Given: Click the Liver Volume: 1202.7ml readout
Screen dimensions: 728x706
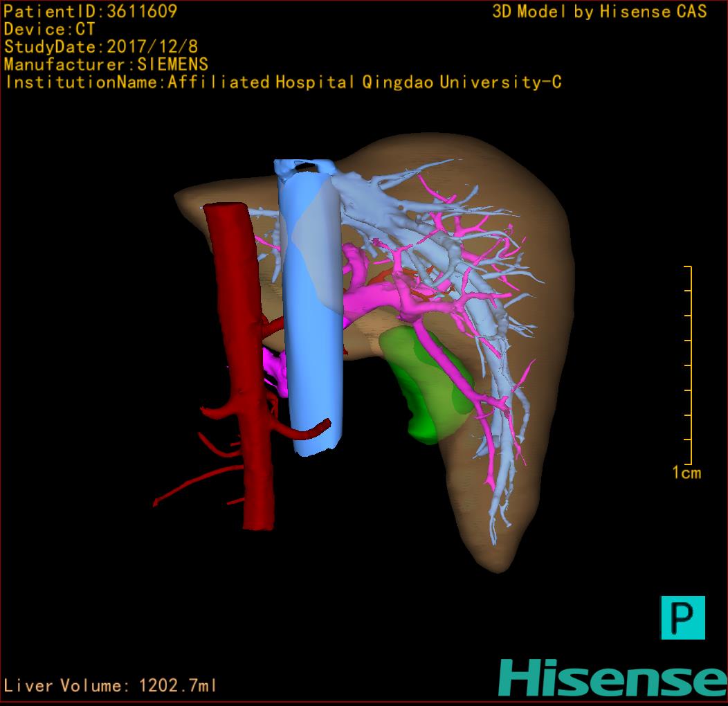Looking at the screenshot, I should pyautogui.click(x=110, y=685).
